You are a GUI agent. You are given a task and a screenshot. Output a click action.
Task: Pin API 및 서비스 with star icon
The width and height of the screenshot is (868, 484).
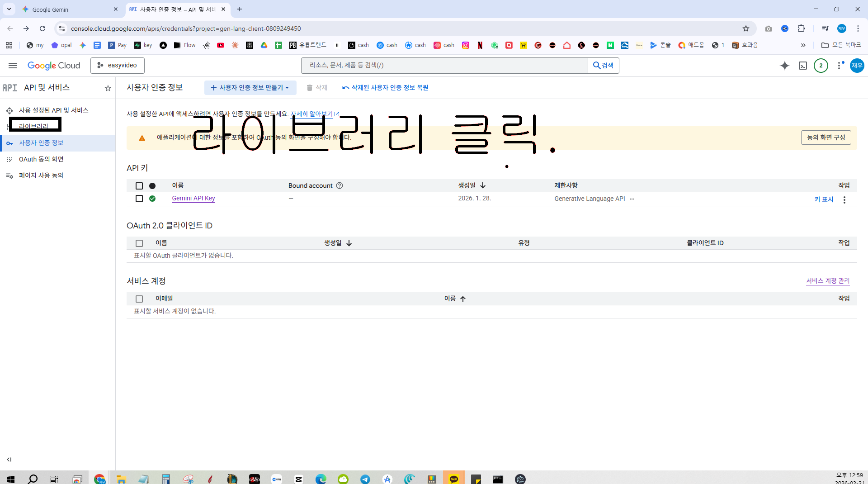108,88
